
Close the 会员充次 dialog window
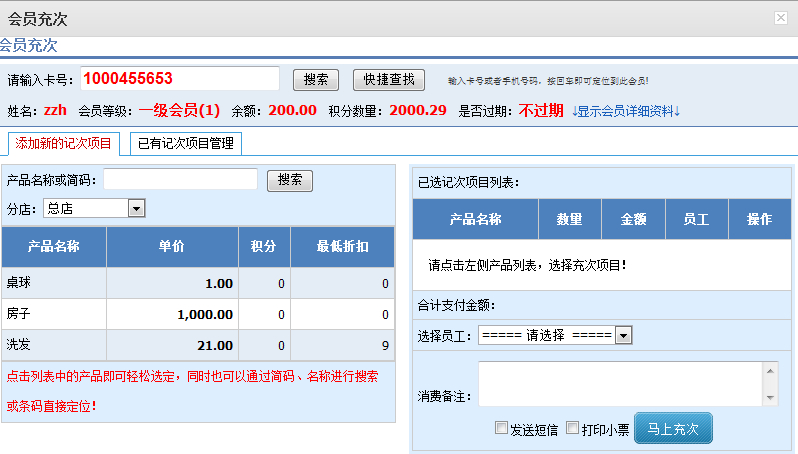pos(780,18)
